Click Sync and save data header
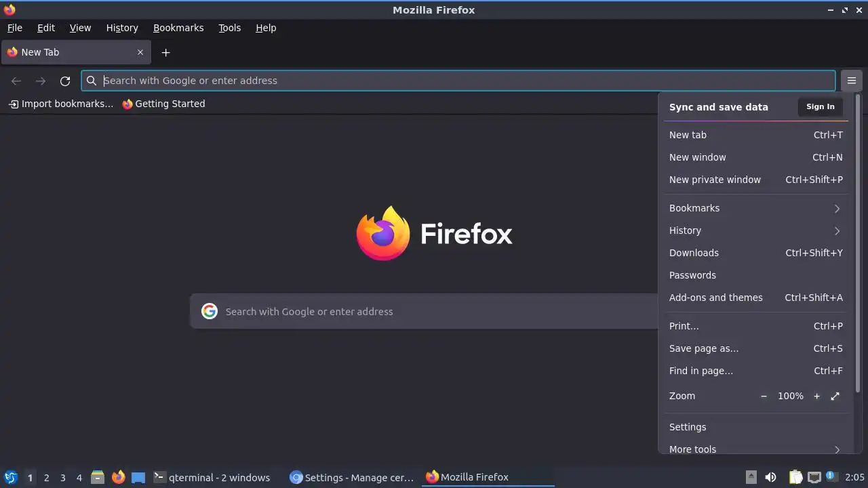 719,107
